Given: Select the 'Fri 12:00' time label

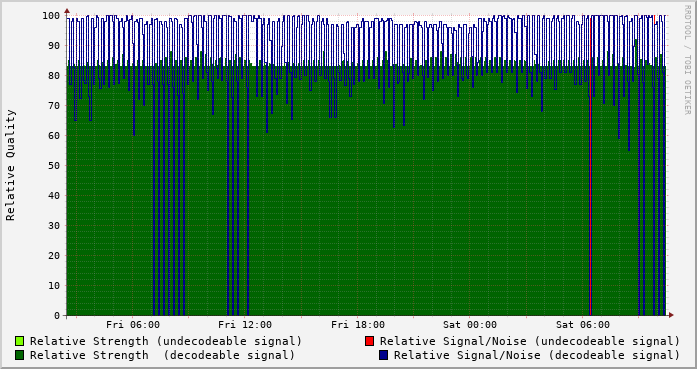Looking at the screenshot, I should pos(245,325).
